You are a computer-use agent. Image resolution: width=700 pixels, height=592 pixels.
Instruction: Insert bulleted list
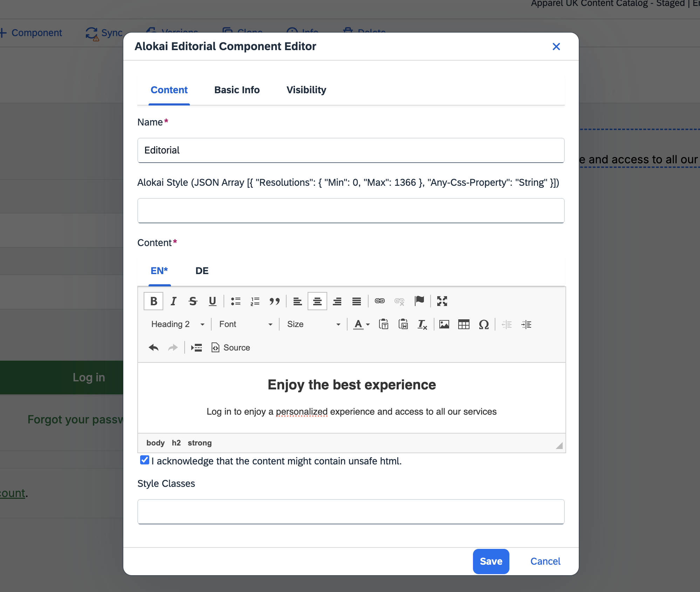236,301
